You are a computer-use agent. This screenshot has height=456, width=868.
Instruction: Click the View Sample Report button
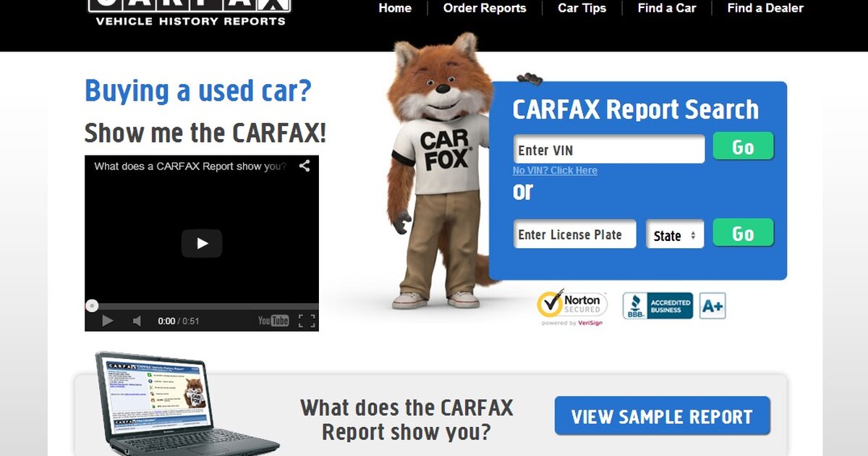coord(662,416)
